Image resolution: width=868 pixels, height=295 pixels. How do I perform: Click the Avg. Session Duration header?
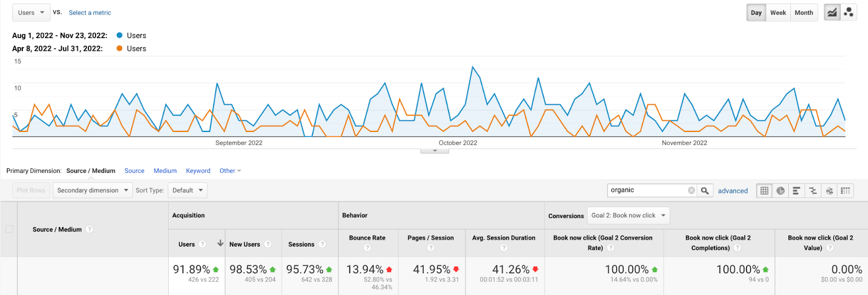pyautogui.click(x=503, y=238)
